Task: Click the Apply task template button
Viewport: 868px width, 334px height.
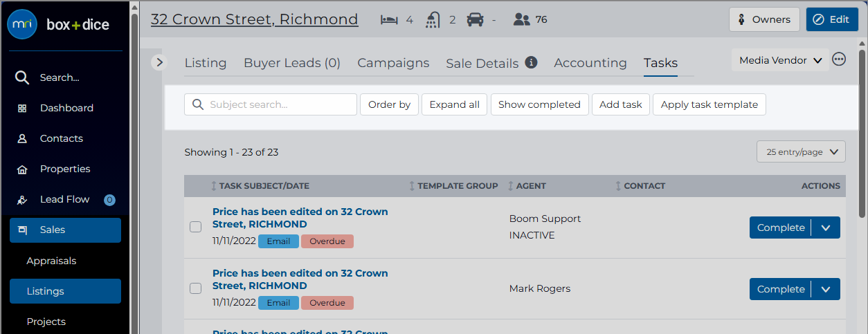Action: [x=709, y=104]
